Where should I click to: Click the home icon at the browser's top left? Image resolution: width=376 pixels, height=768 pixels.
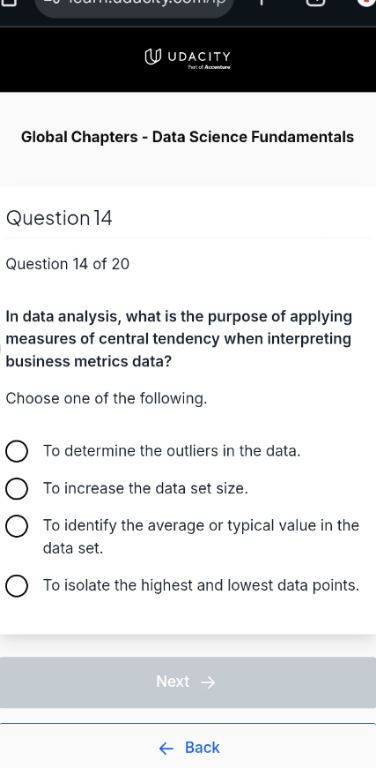coord(9,2)
